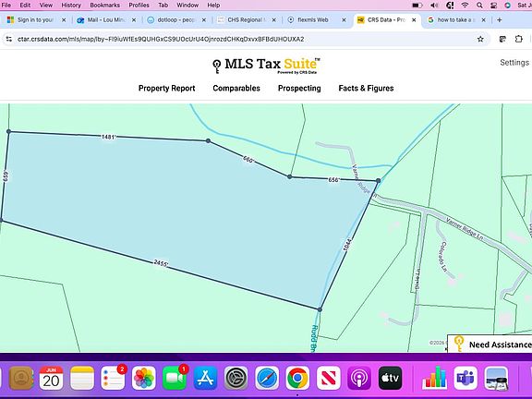Open the Property Report tab
Viewport: 532px width, 399px height.
pos(166,89)
